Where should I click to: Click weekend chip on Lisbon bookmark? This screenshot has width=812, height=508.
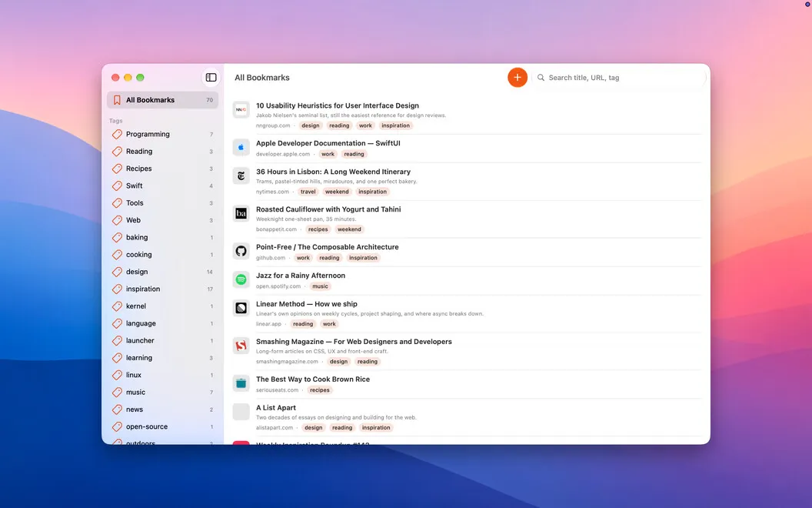337,192
